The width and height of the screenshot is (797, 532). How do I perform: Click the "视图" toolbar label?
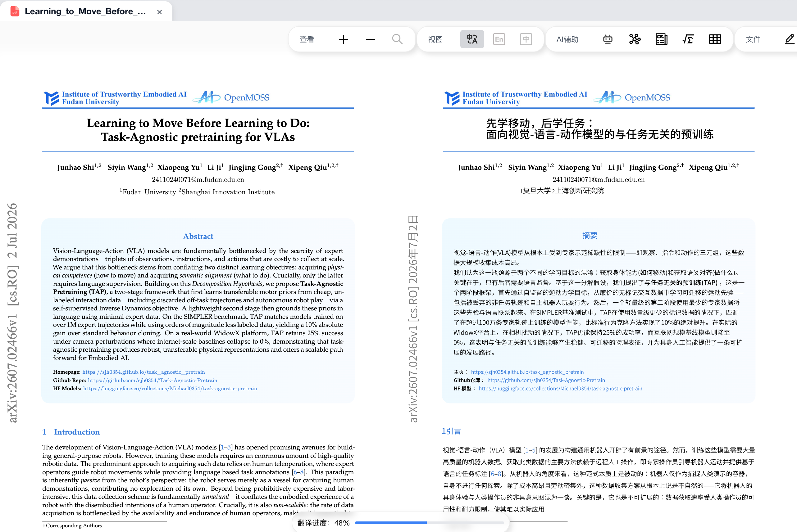435,39
